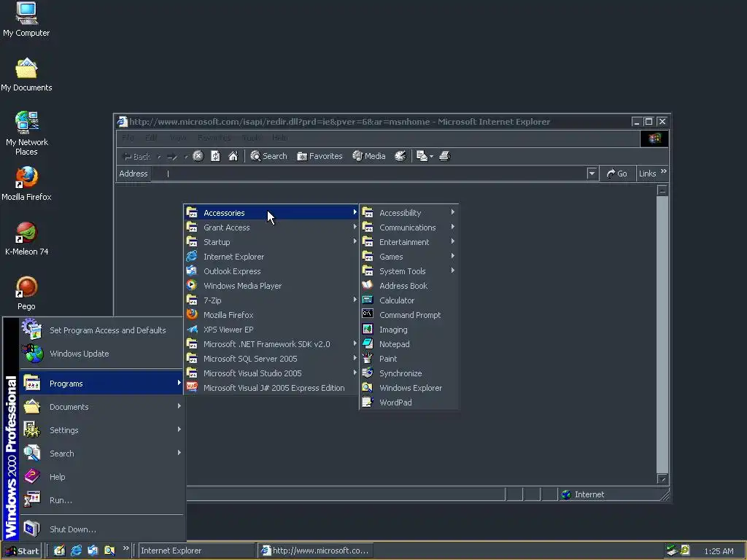The height and width of the screenshot is (560, 747).
Task: Expand System Tools submenu
Action: (x=409, y=271)
